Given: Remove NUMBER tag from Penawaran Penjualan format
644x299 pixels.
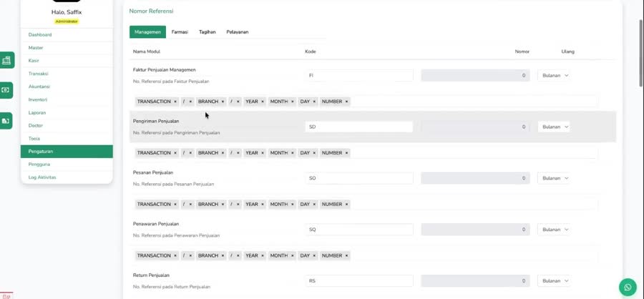Looking at the screenshot, I should pyautogui.click(x=346, y=255).
